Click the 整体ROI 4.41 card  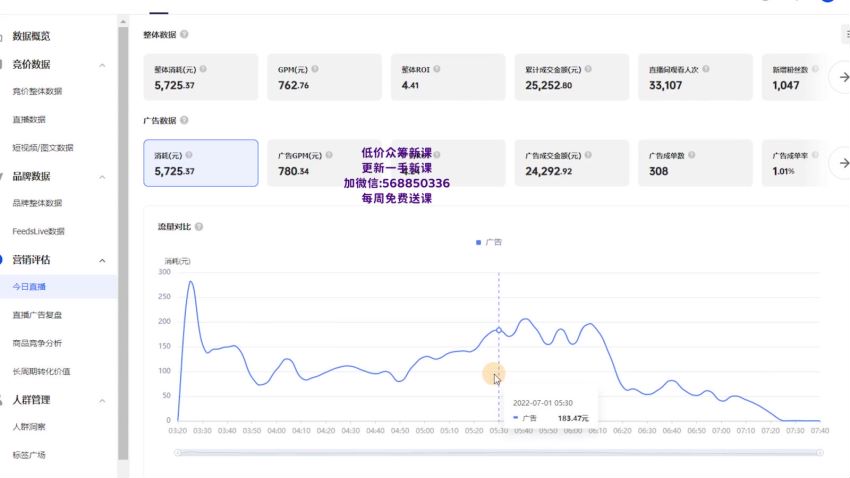pos(448,77)
